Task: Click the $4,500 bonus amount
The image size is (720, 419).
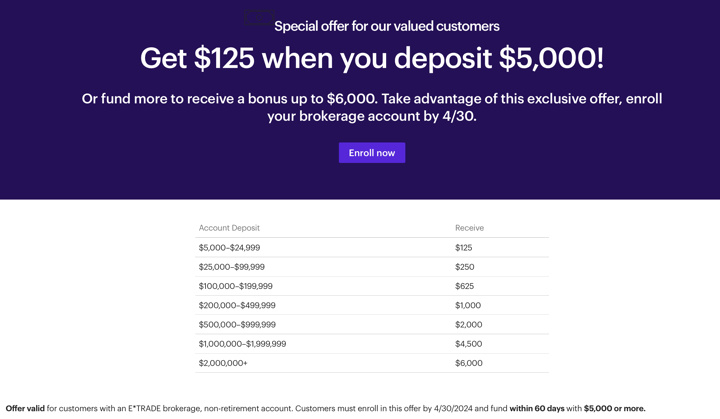Action: [x=468, y=344]
